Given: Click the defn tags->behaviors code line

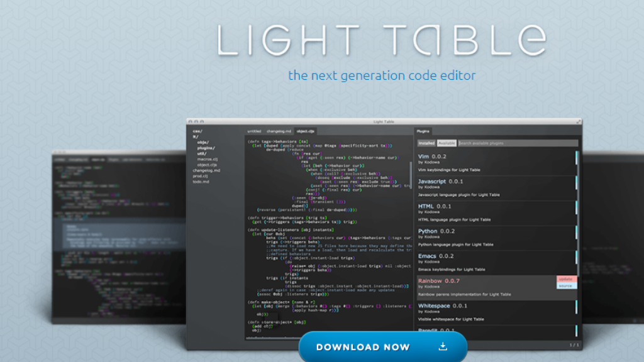Looking at the screenshot, I should click(278, 141).
